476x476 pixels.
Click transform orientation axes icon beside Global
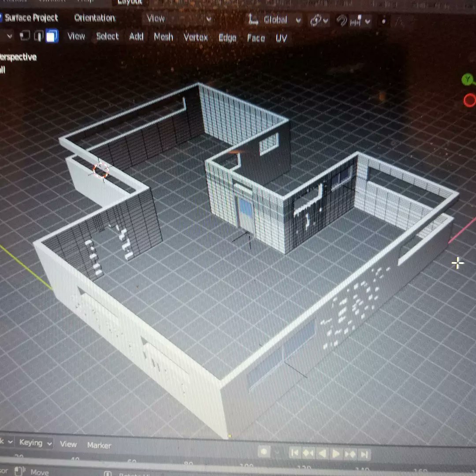[x=253, y=19]
